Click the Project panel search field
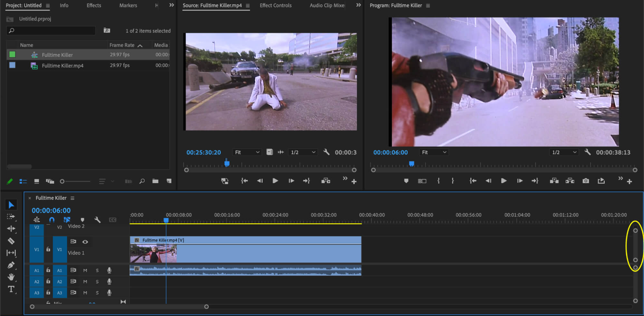This screenshot has width=644, height=316. (51, 31)
